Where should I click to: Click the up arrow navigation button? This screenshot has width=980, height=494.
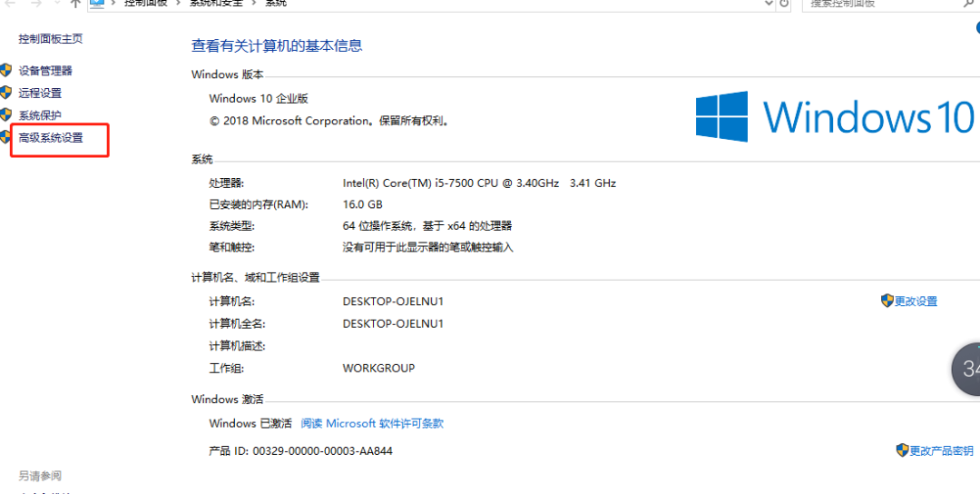tap(75, 3)
